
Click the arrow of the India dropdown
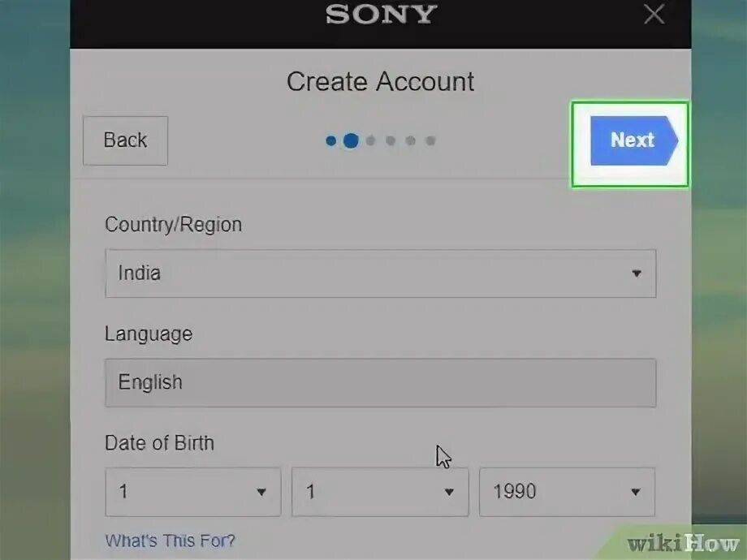pyautogui.click(x=637, y=274)
